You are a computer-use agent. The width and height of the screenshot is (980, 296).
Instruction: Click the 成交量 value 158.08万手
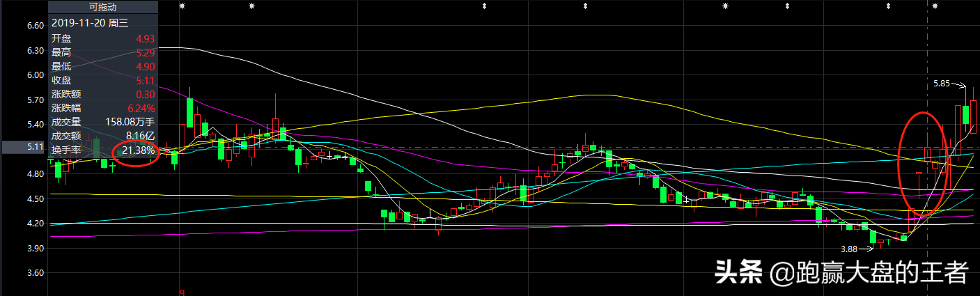[x=129, y=122]
